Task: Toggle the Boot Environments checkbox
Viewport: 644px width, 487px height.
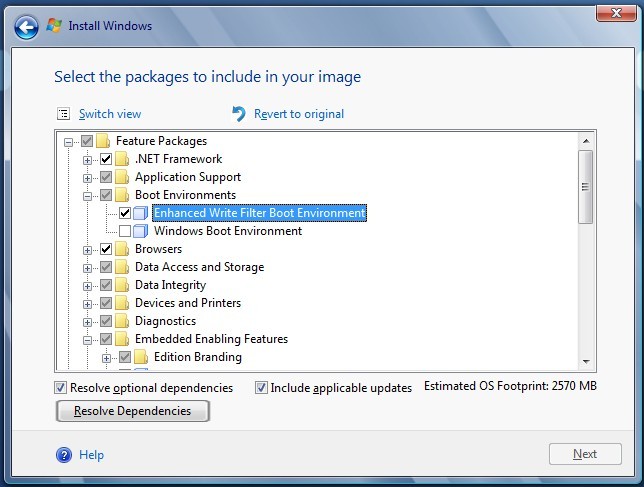Action: 106,195
